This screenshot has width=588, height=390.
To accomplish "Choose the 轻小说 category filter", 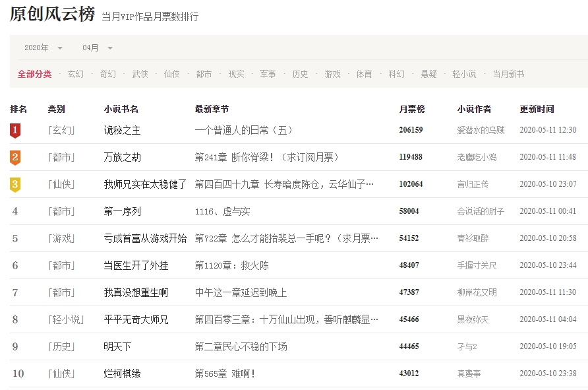I will pyautogui.click(x=464, y=74).
